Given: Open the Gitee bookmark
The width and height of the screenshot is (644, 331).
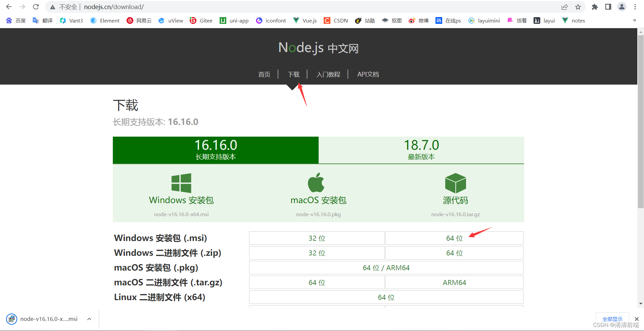Looking at the screenshot, I should click(201, 20).
